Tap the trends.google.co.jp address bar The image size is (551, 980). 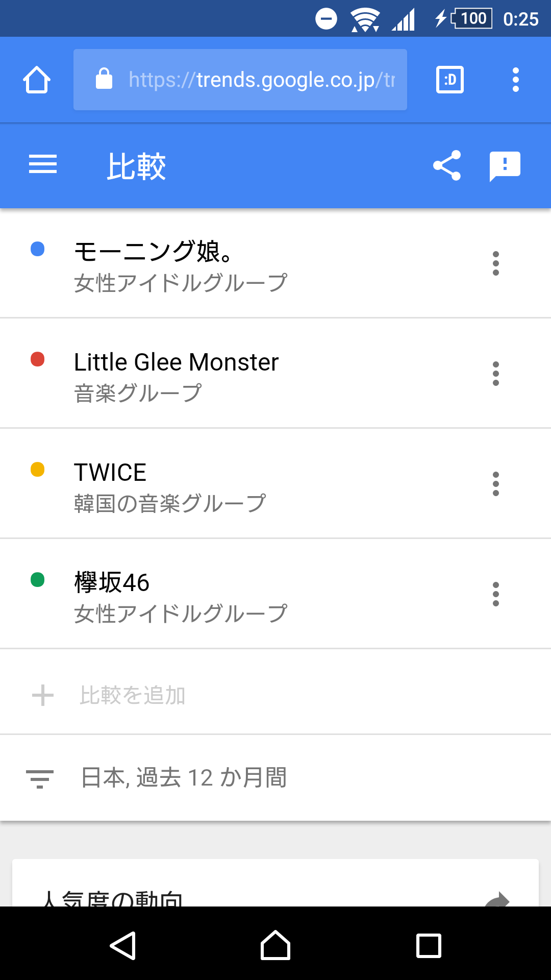[x=240, y=80]
